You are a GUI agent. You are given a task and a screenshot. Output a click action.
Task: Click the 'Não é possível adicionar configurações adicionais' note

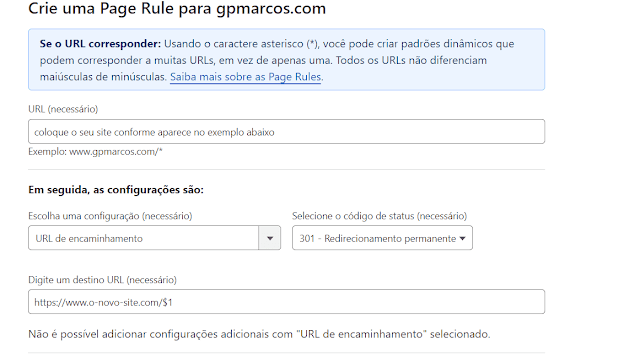coord(259,334)
